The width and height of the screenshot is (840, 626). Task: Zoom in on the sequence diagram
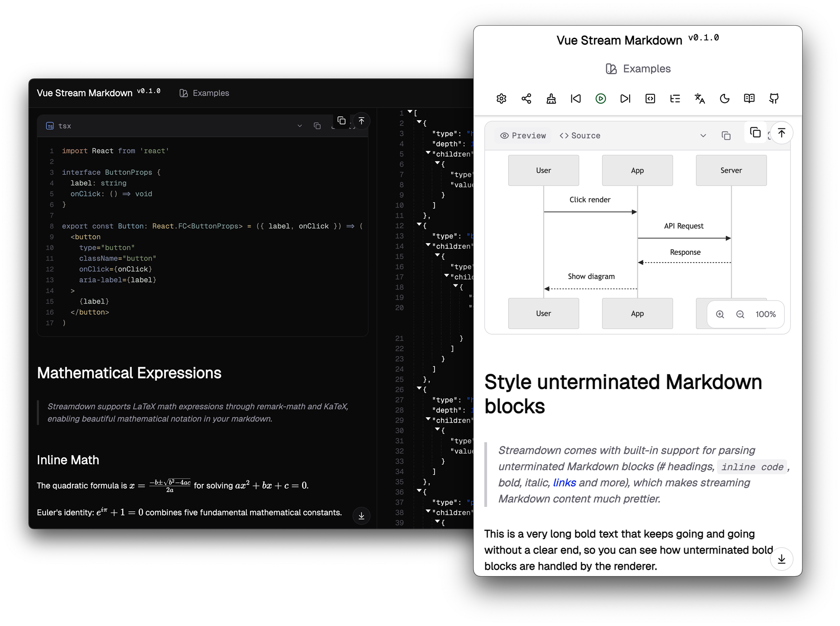point(720,314)
